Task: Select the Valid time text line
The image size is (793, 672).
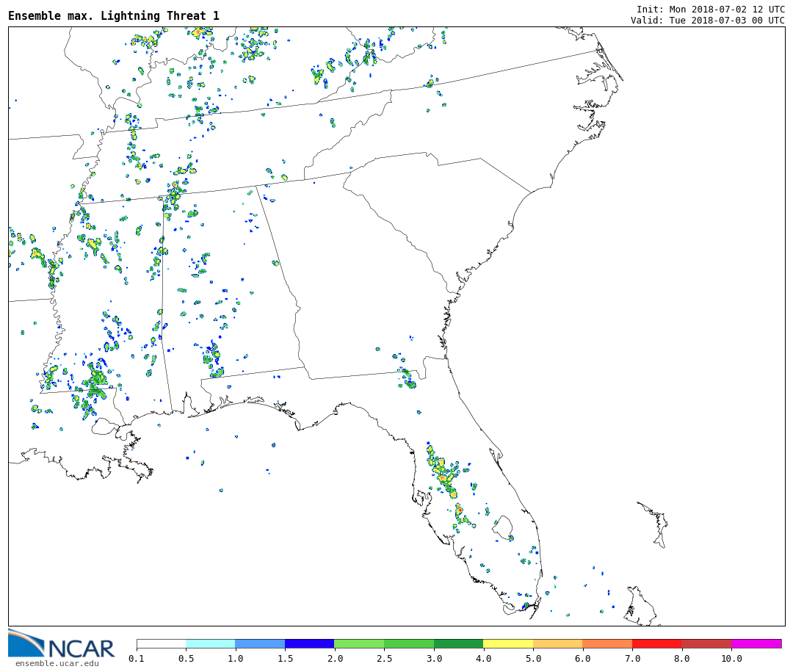Action: [x=707, y=21]
